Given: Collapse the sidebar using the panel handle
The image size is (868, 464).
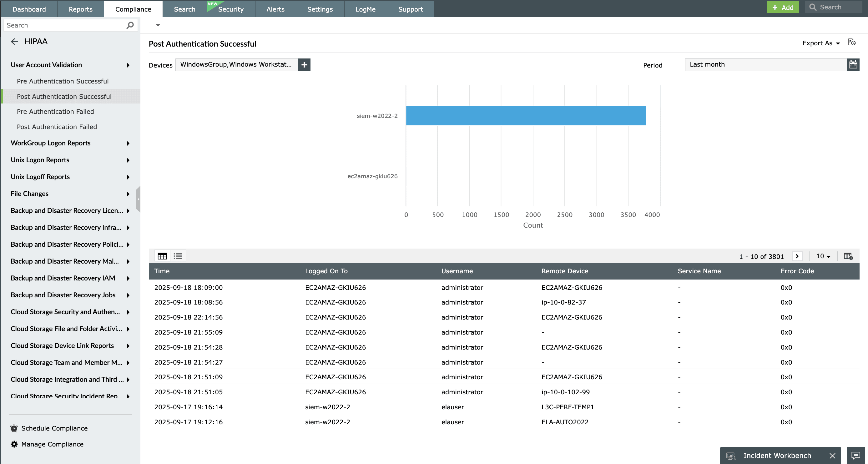Looking at the screenshot, I should 138,199.
